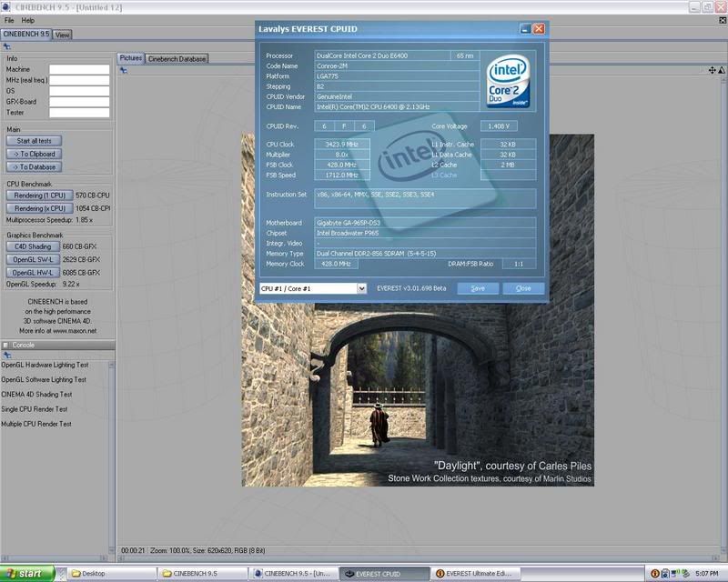This screenshot has height=582, width=728.
Task: Click the panel pin icon below CINEBENCH 9.5 tab
Action: 6,46
